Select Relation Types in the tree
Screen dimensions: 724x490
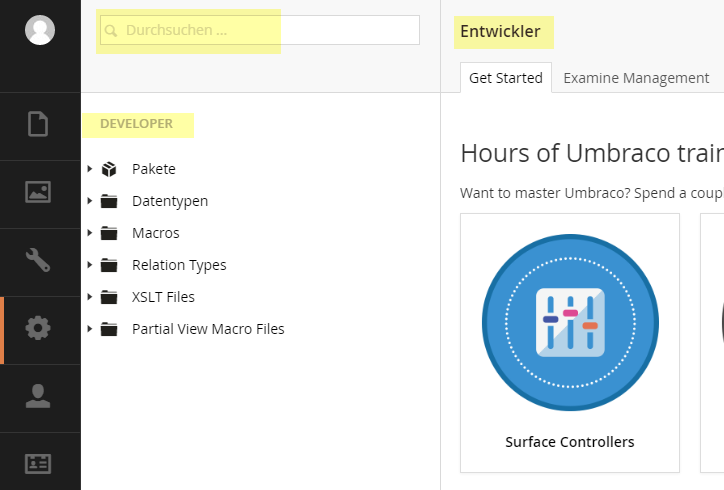tap(179, 265)
